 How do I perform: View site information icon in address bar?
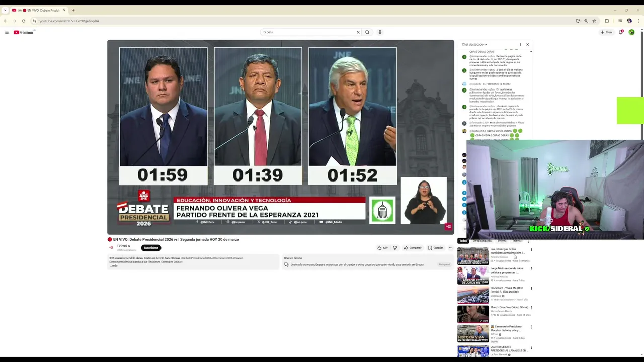click(34, 21)
